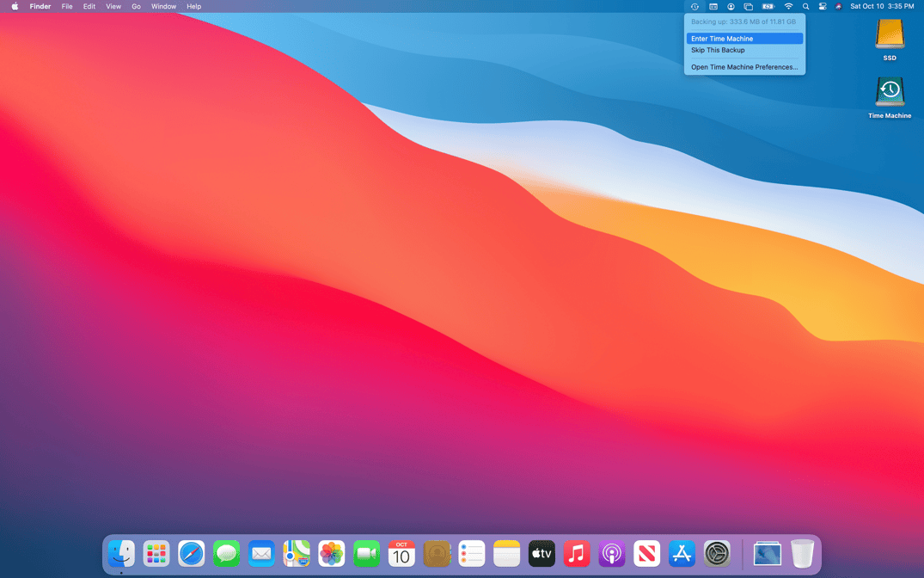This screenshot has height=578, width=924.
Task: Open the App Store from the Dock
Action: [682, 554]
